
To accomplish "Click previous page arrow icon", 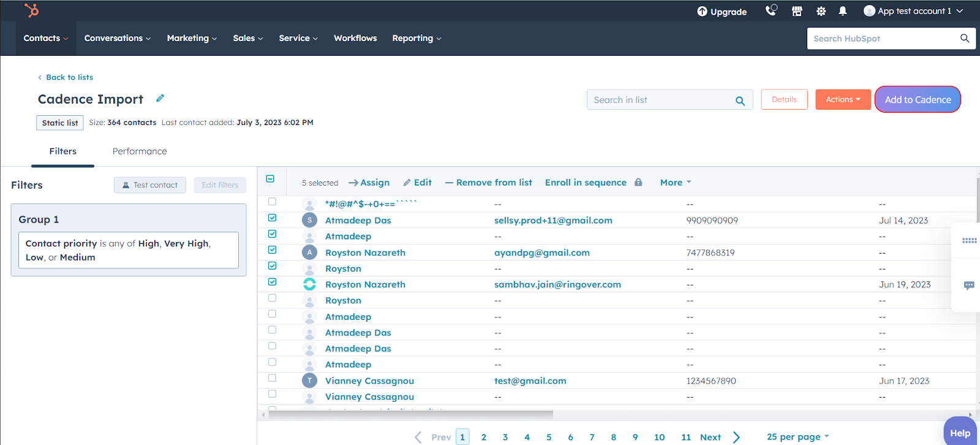I will coord(418,437).
